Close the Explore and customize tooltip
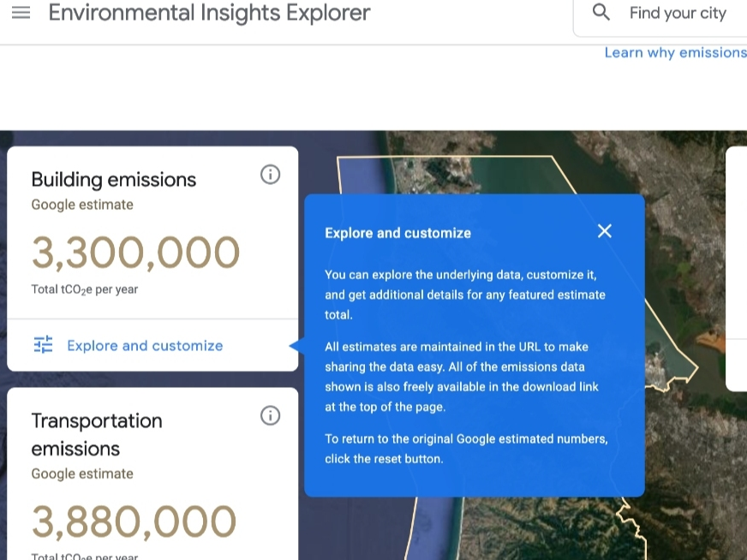This screenshot has width=747, height=560. [x=605, y=231]
